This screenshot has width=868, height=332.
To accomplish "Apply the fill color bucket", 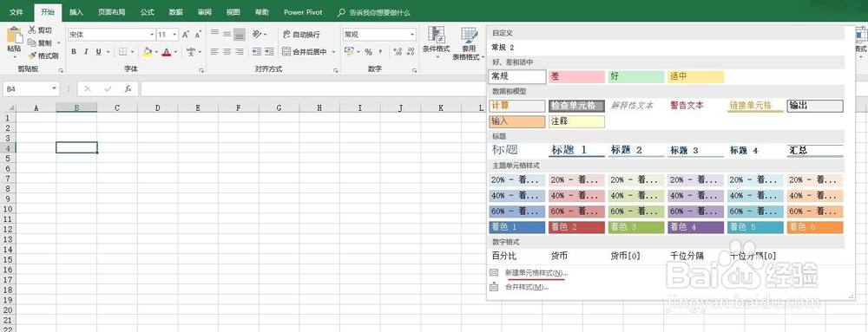I will click(148, 51).
